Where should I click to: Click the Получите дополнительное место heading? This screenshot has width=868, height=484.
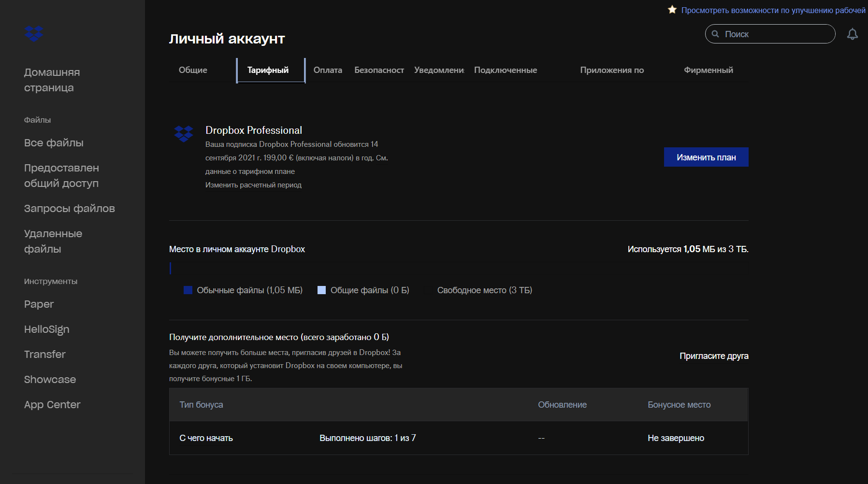(x=279, y=337)
